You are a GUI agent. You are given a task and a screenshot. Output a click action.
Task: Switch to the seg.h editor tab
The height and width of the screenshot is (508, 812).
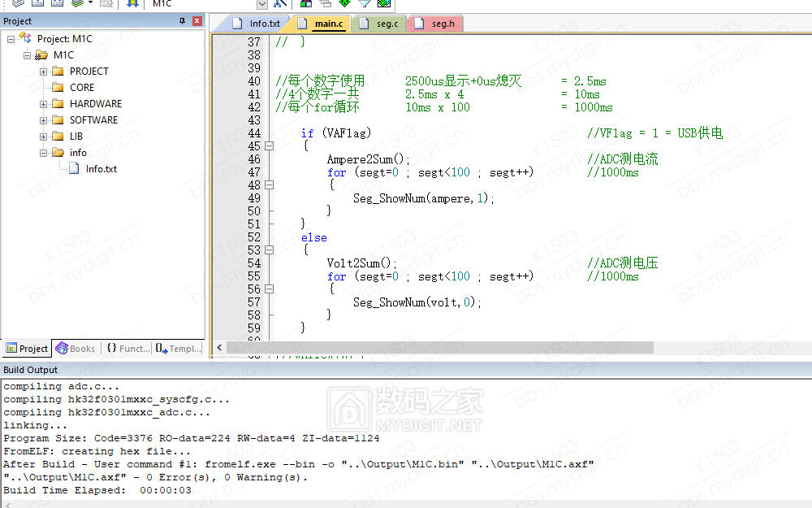click(x=435, y=24)
